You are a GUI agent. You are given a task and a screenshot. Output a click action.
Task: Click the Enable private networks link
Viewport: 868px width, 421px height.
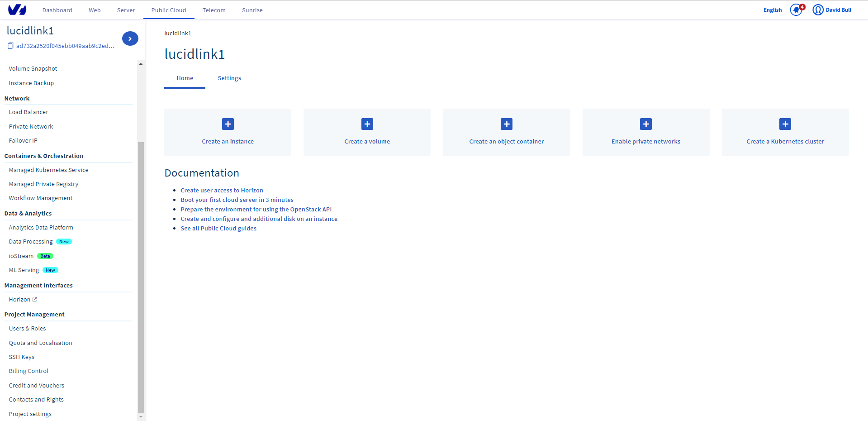(x=646, y=141)
